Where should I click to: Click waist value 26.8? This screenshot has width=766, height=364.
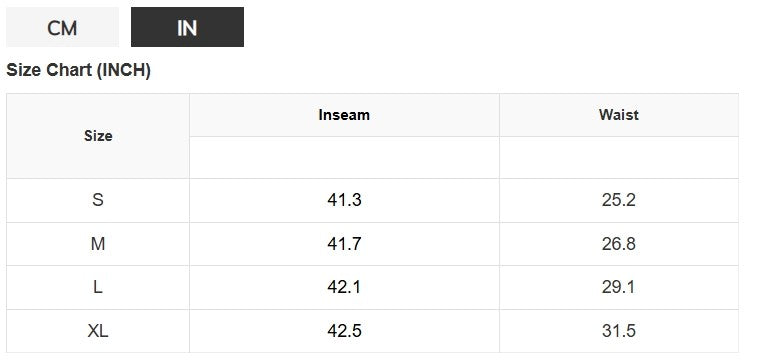click(x=618, y=243)
